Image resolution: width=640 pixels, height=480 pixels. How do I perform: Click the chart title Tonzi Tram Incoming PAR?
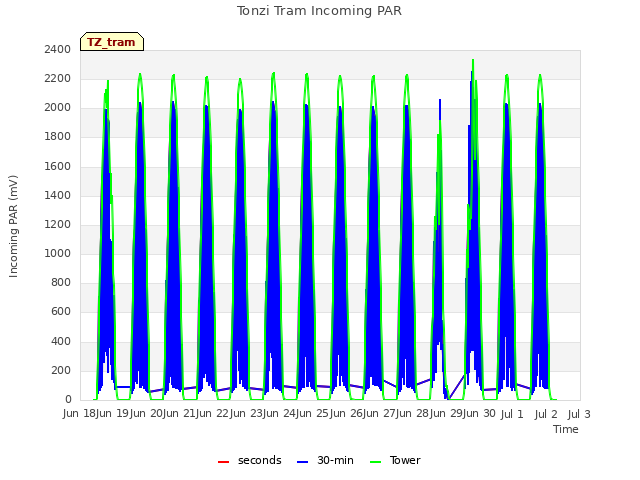[319, 11]
